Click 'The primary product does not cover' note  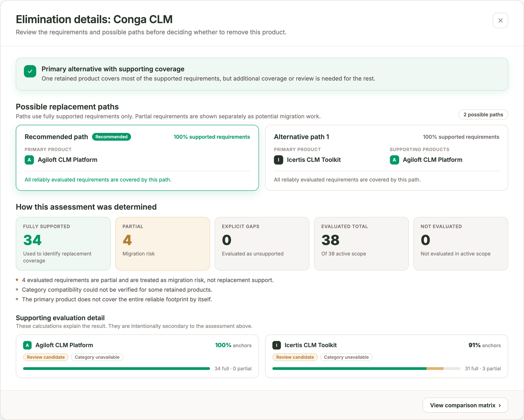tap(117, 299)
